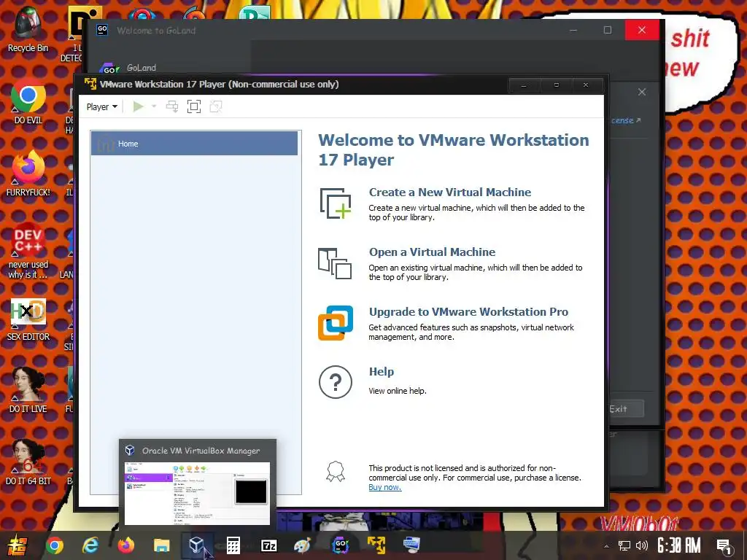747x560 pixels.
Task: Click the volume speaker tray icon
Action: coord(642,545)
